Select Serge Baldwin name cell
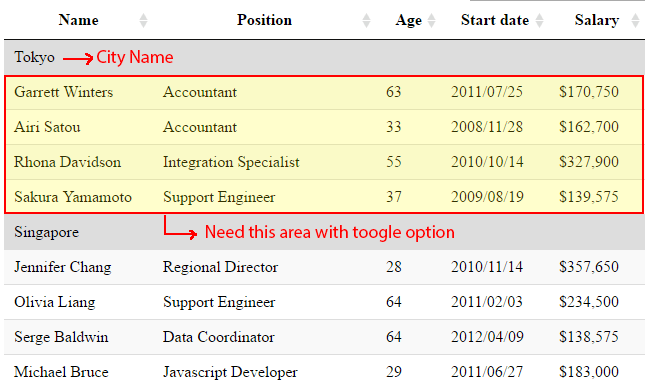The height and width of the screenshot is (388, 648). [x=62, y=337]
